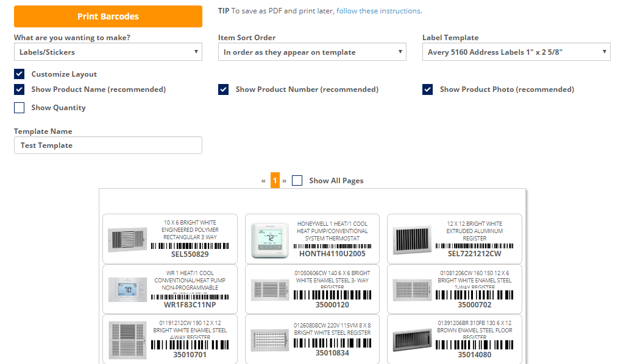Go to next page with » arrow
The image size is (618, 364).
(284, 181)
